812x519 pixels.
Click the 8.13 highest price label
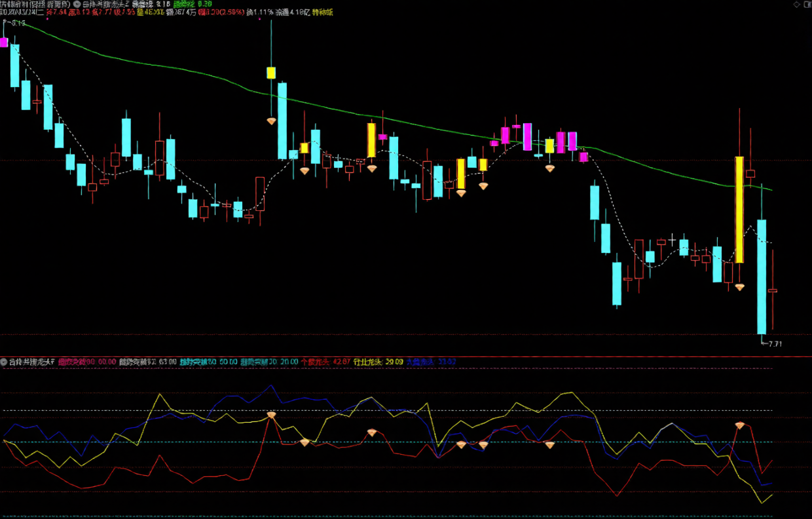pyautogui.click(x=18, y=24)
